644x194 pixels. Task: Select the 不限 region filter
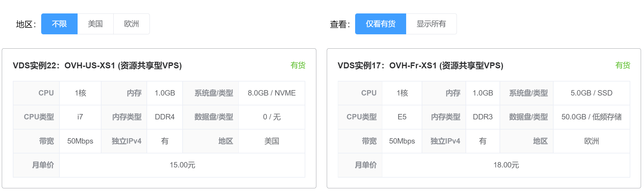[x=59, y=24]
